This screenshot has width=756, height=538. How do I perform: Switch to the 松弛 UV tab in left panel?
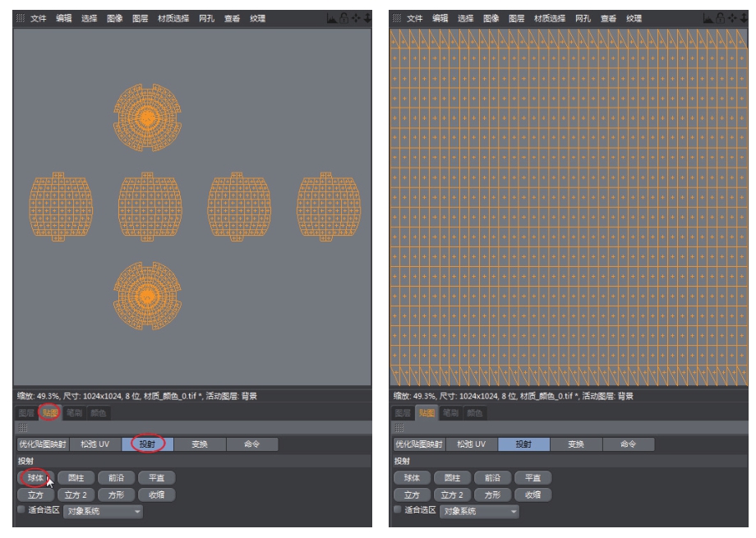point(94,444)
